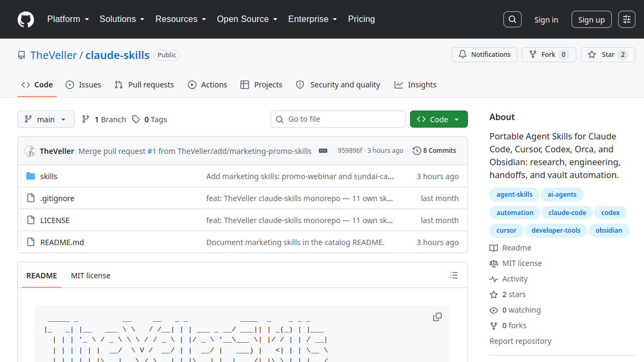Viewport: 644px width, 362px height.
Task: Open pull request #1 link
Action: point(152,151)
